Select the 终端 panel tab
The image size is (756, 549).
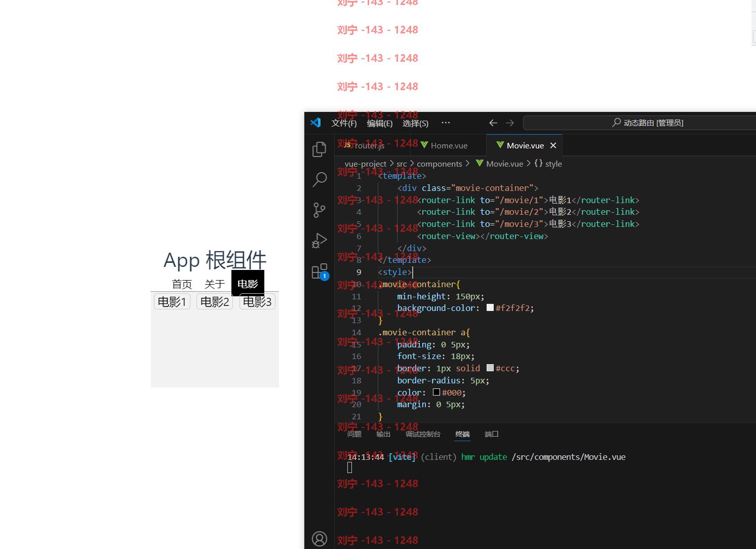pos(462,434)
